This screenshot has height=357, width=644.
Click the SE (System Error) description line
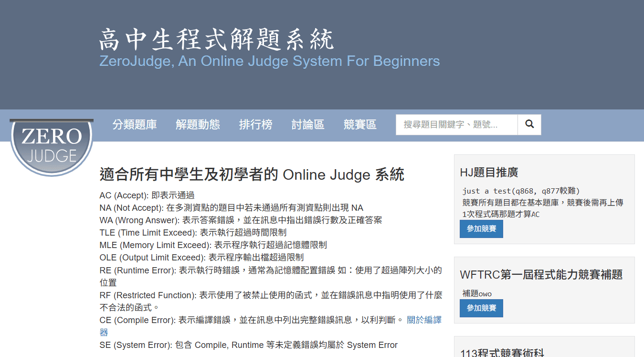pyautogui.click(x=248, y=345)
